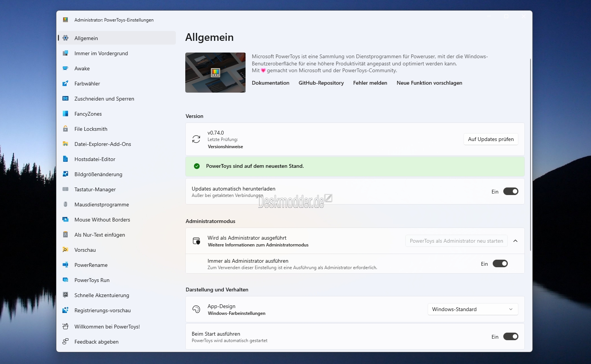
Task: Click the Tastatur-Manager keyboard icon
Action: (x=65, y=189)
